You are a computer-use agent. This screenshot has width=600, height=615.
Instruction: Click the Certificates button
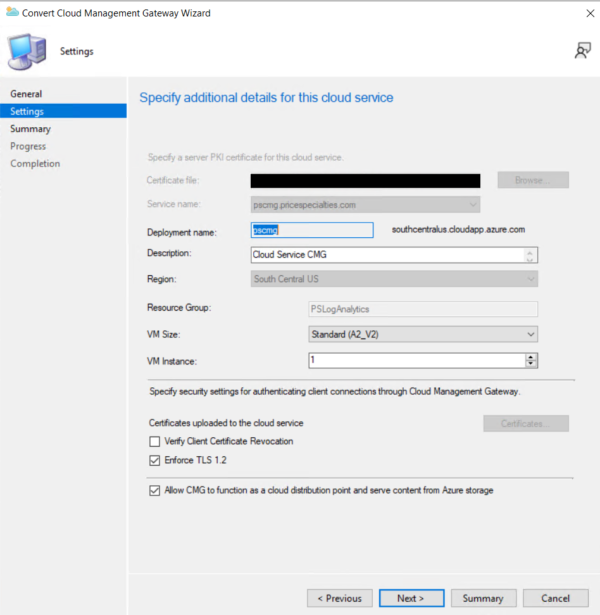click(x=526, y=424)
